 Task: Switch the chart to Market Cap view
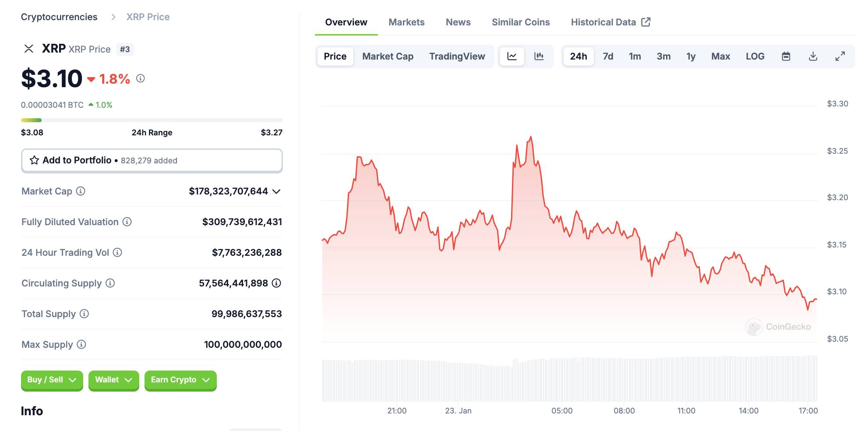pos(388,56)
